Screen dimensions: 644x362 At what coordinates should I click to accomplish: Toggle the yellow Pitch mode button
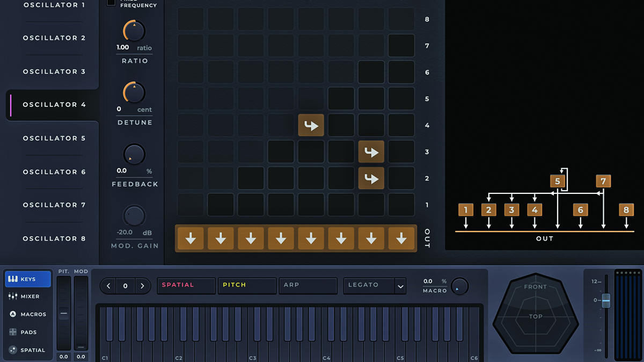pos(247,285)
